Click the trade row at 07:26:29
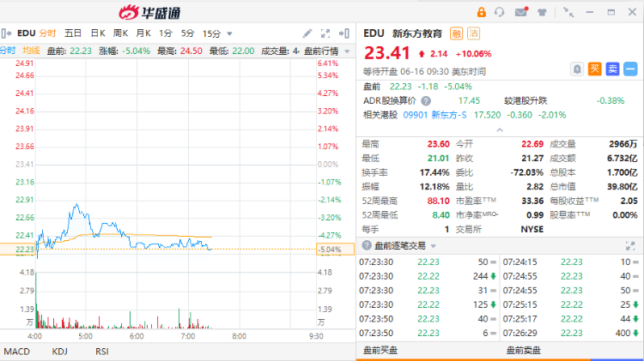This screenshot has height=361, width=644. tap(571, 333)
